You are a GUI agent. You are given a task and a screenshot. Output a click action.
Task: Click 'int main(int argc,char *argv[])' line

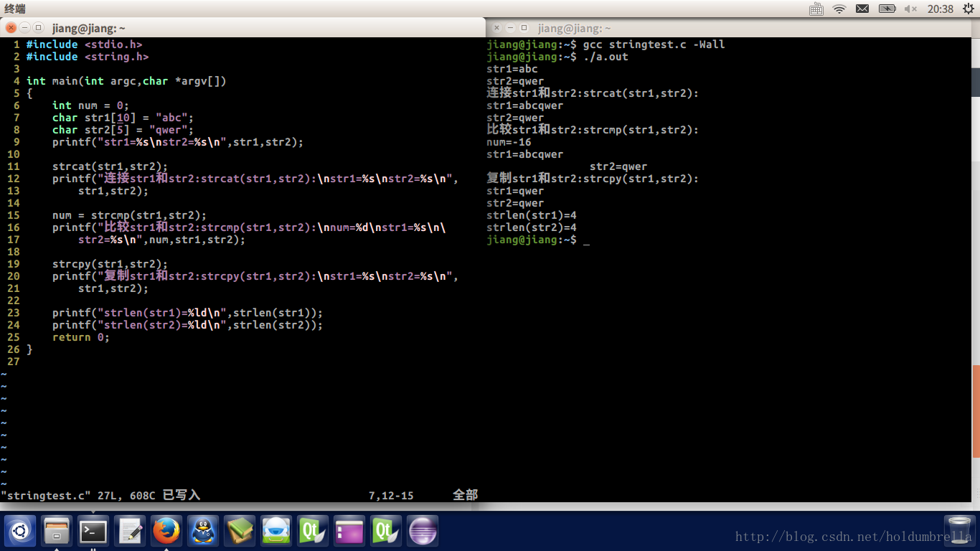[x=126, y=81]
